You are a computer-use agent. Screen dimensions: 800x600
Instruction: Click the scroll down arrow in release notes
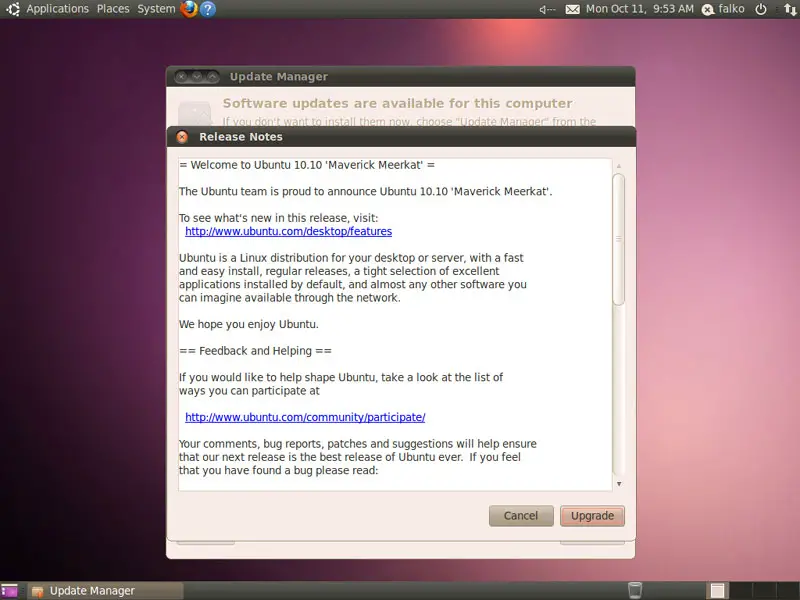[619, 484]
